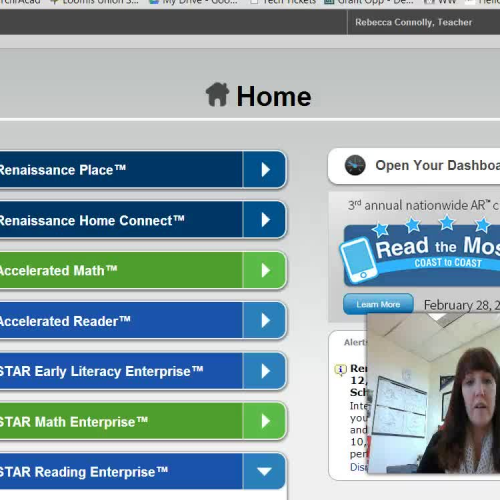Expand the Renaissance Place arrow
Image resolution: width=500 pixels, height=500 pixels.
265,170
